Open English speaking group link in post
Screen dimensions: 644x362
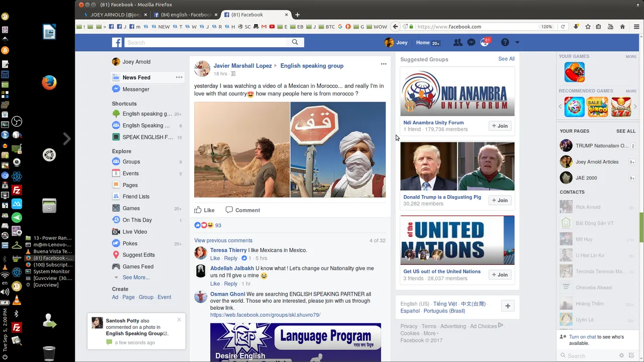coord(312,66)
